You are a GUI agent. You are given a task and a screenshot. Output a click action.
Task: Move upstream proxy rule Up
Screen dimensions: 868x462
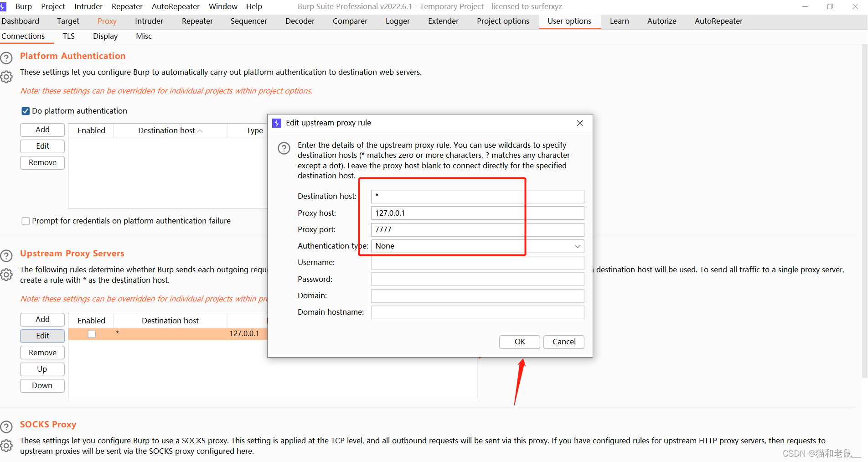(x=42, y=369)
